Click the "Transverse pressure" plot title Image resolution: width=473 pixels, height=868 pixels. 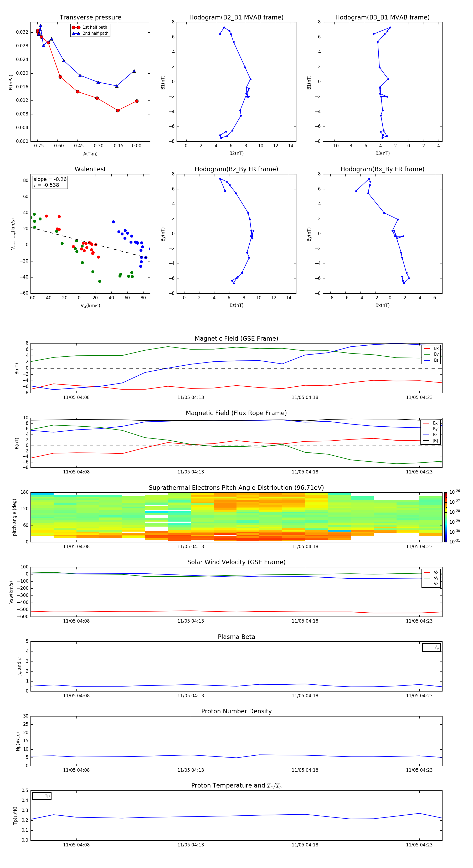[x=90, y=18]
